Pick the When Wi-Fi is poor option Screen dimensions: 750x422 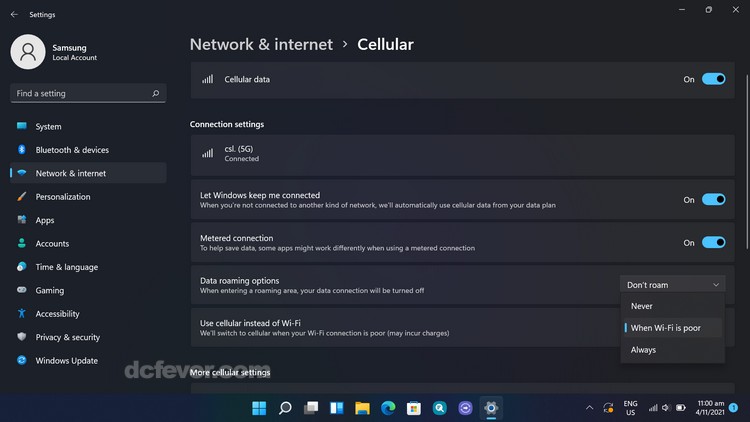(665, 328)
